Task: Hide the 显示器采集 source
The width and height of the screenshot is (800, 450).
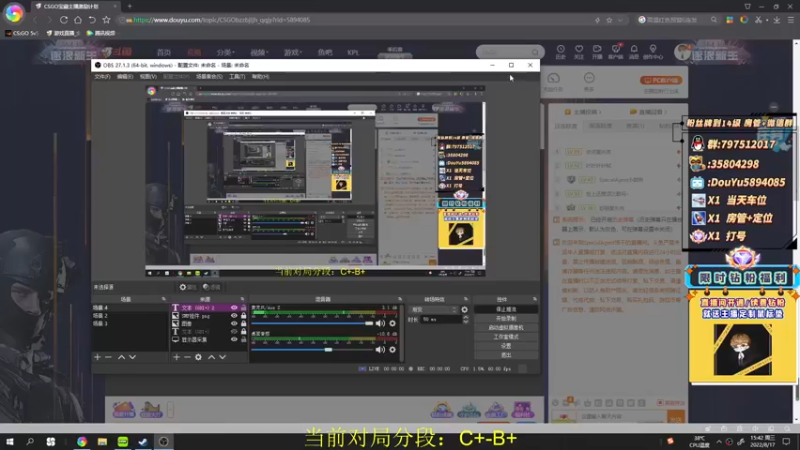Action: 234,339
